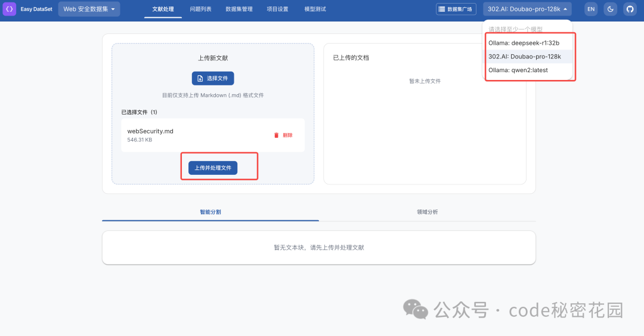Go to 项目设置 nav tab
The width and height of the screenshot is (644, 336).
click(x=277, y=9)
